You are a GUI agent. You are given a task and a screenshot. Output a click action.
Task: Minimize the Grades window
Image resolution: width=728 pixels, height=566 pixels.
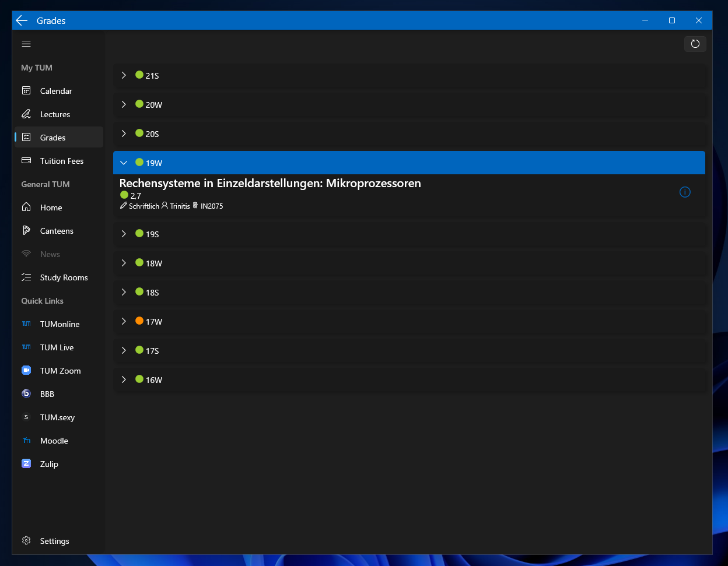(645, 20)
